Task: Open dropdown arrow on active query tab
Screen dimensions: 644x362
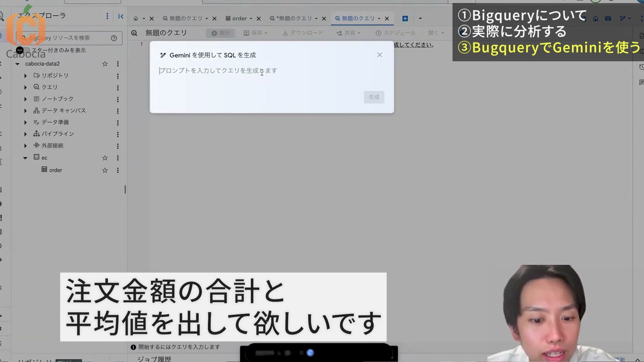Action: pyautogui.click(x=379, y=18)
